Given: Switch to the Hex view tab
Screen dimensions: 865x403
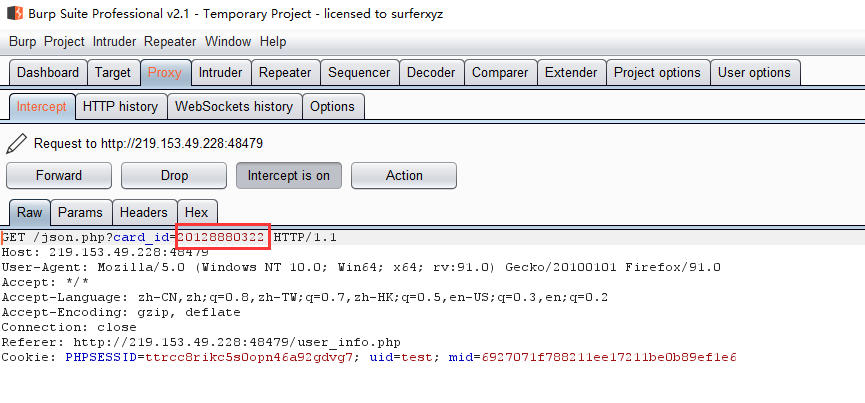Looking at the screenshot, I should (197, 212).
